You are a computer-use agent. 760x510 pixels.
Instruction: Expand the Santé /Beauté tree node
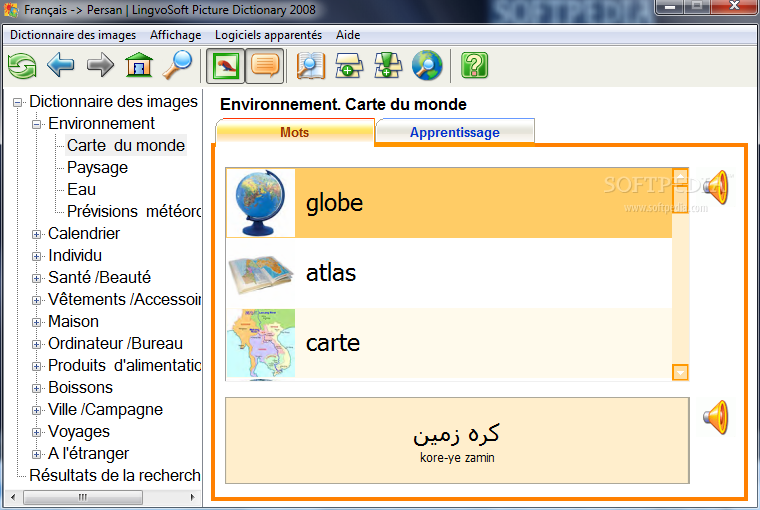pos(36,278)
